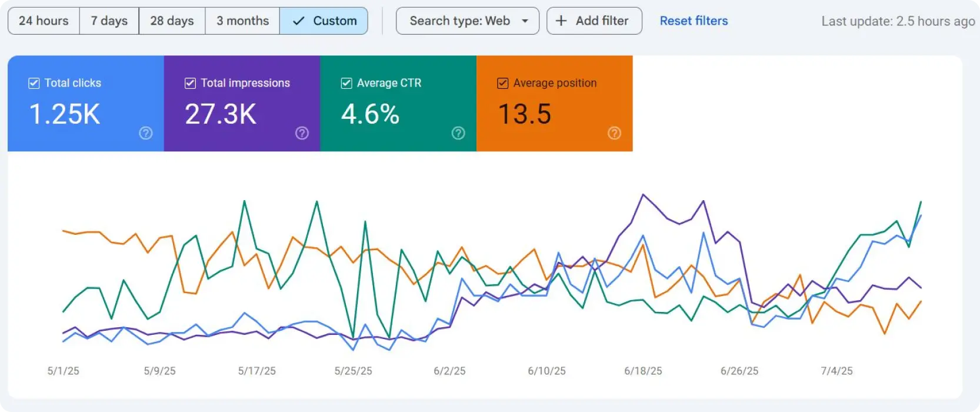Choose the 28 days date range
The height and width of the screenshot is (412, 980).
(172, 21)
